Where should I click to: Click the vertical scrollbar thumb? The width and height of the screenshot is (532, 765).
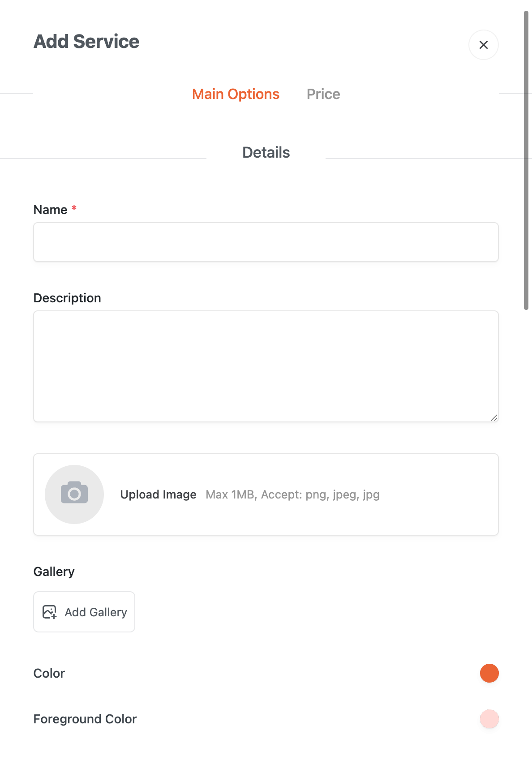[526, 161]
